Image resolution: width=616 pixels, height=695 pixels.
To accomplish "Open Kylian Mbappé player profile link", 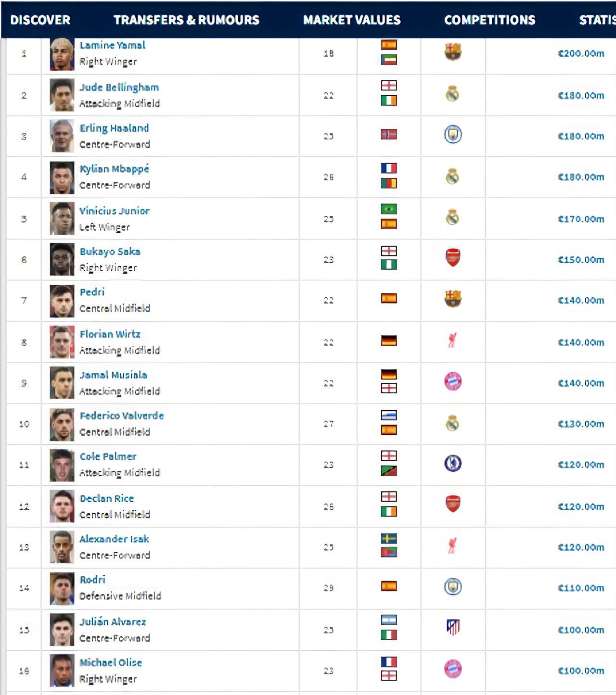I will point(115,169).
